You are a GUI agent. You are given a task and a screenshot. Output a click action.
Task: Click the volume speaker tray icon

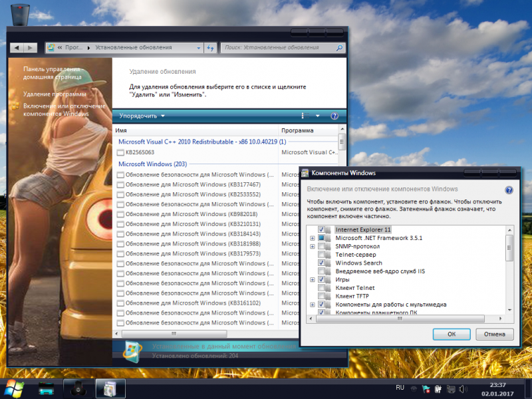click(462, 389)
